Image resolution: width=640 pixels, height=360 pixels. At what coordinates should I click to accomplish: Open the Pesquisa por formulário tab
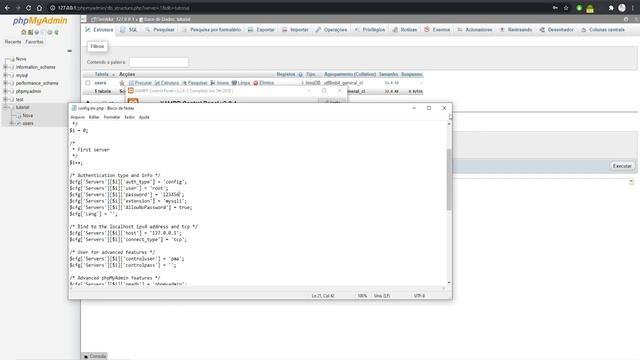tap(211, 30)
